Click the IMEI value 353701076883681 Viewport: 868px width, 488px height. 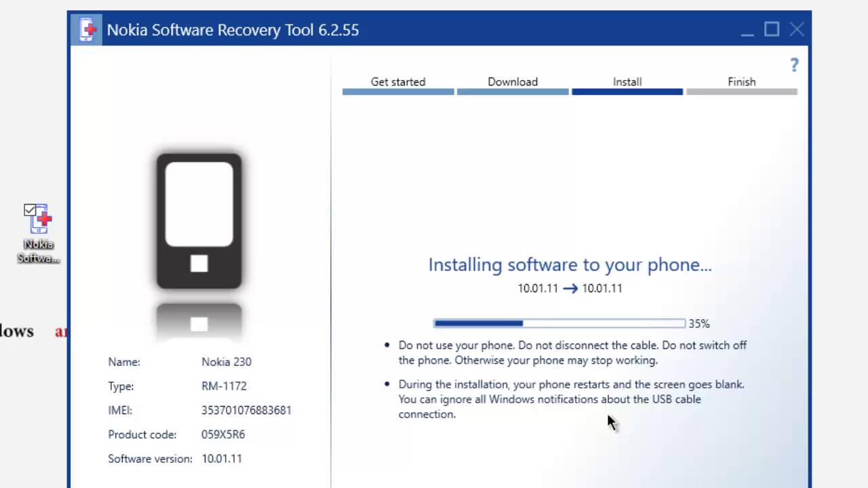tap(246, 410)
